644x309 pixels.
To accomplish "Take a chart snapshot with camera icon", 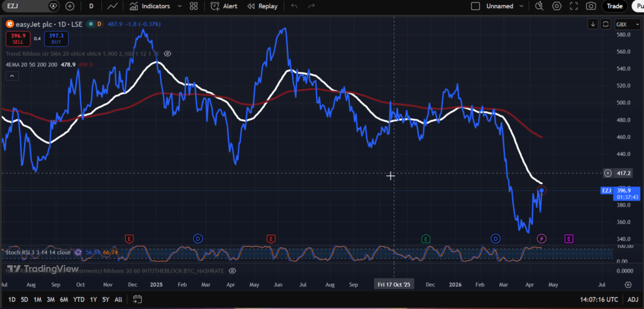I will (x=591, y=6).
